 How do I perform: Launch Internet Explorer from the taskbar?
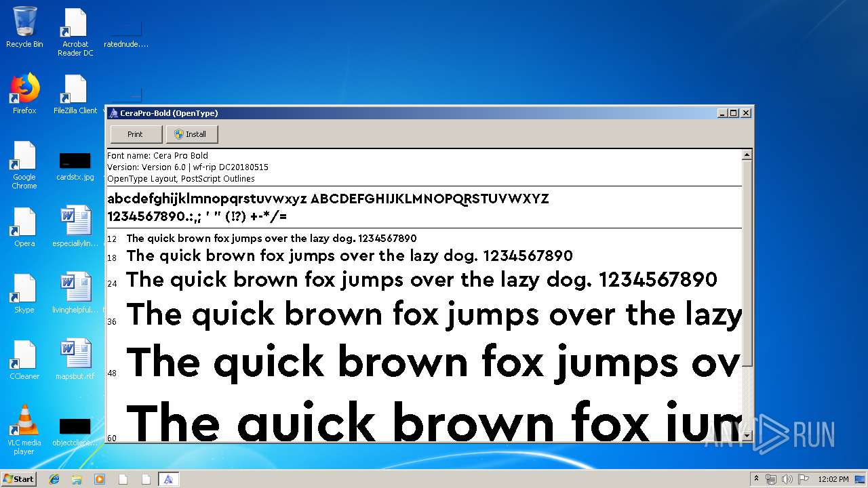(54, 479)
